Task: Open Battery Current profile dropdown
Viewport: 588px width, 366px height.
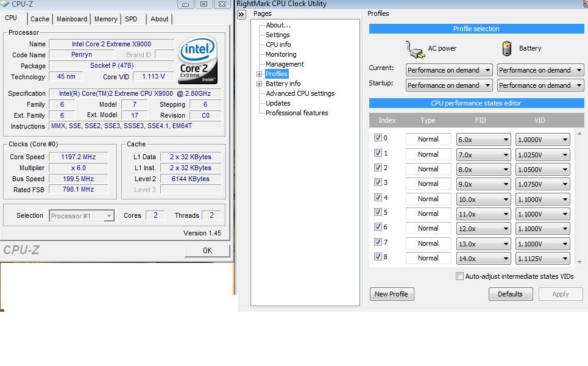Action: pos(540,70)
